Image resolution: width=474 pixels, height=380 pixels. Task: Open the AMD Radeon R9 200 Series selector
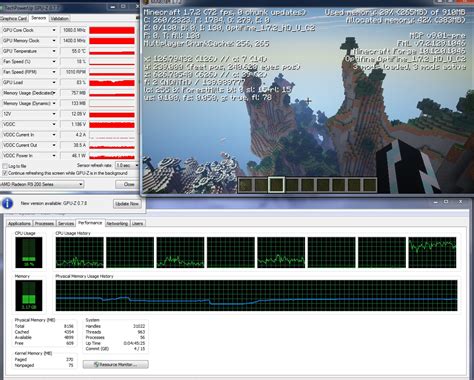41,184
